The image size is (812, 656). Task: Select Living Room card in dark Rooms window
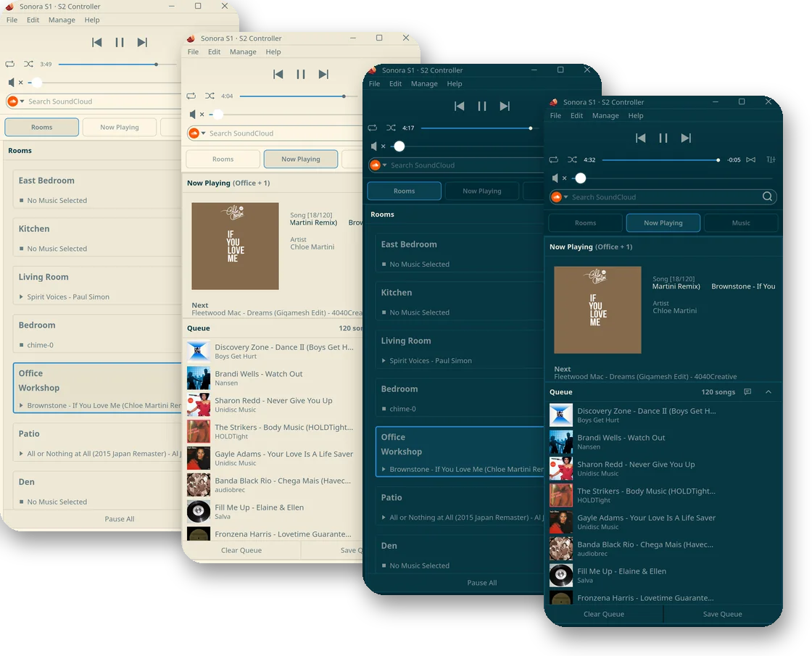coord(460,349)
